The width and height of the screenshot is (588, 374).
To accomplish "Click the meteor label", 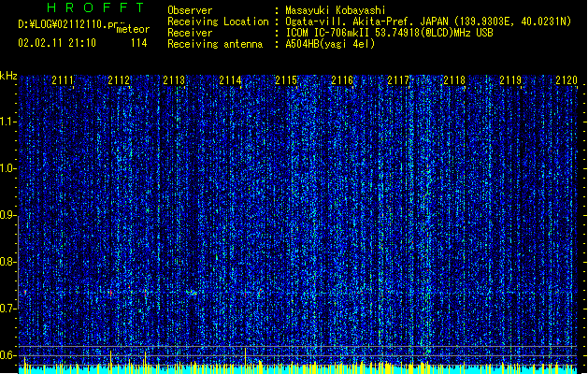I will point(133,29).
